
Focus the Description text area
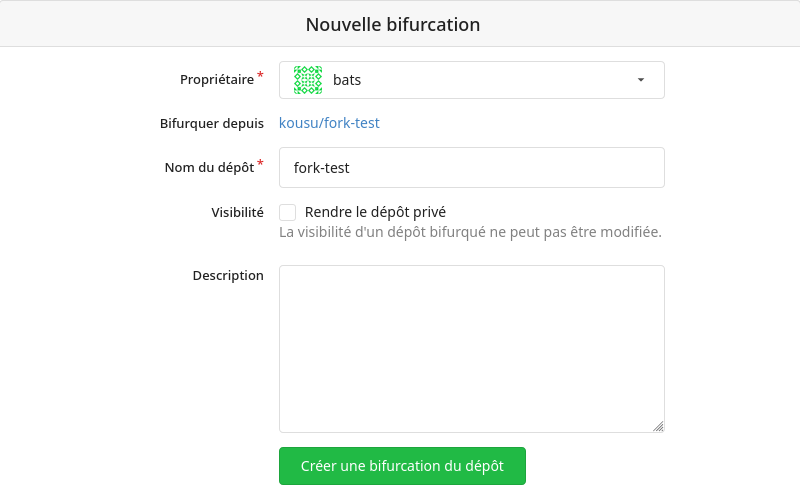coord(471,349)
